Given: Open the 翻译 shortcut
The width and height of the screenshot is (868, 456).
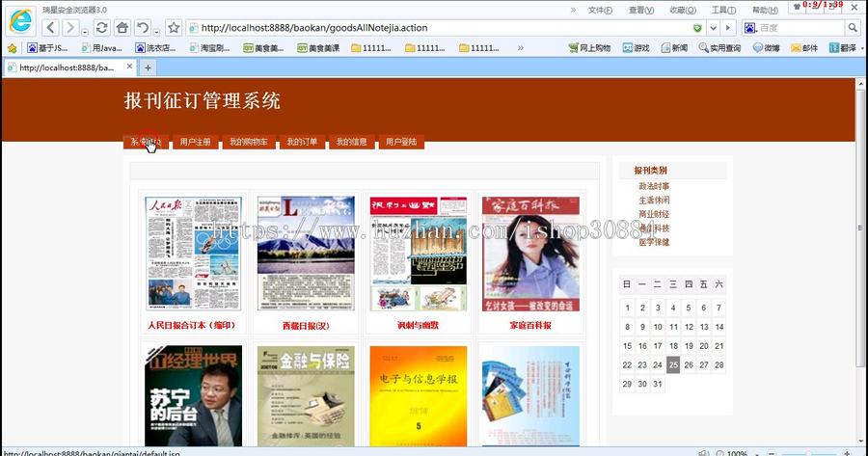Looking at the screenshot, I should [843, 48].
